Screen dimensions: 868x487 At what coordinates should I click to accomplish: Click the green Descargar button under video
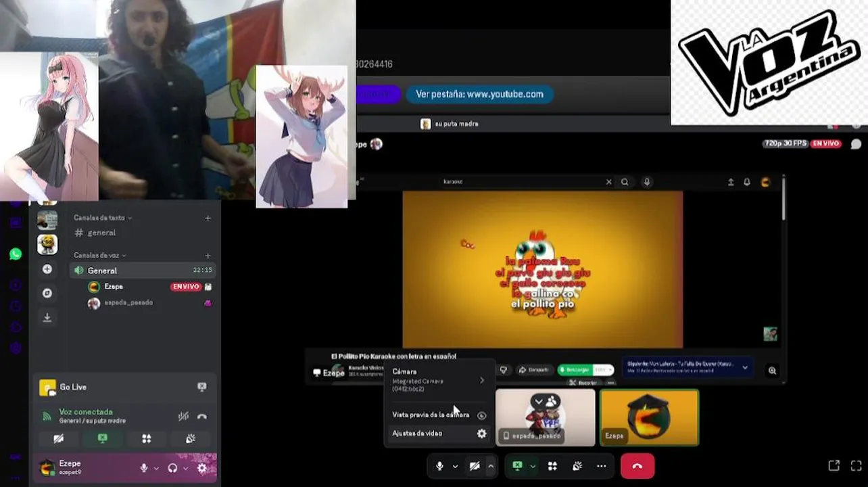pos(575,370)
